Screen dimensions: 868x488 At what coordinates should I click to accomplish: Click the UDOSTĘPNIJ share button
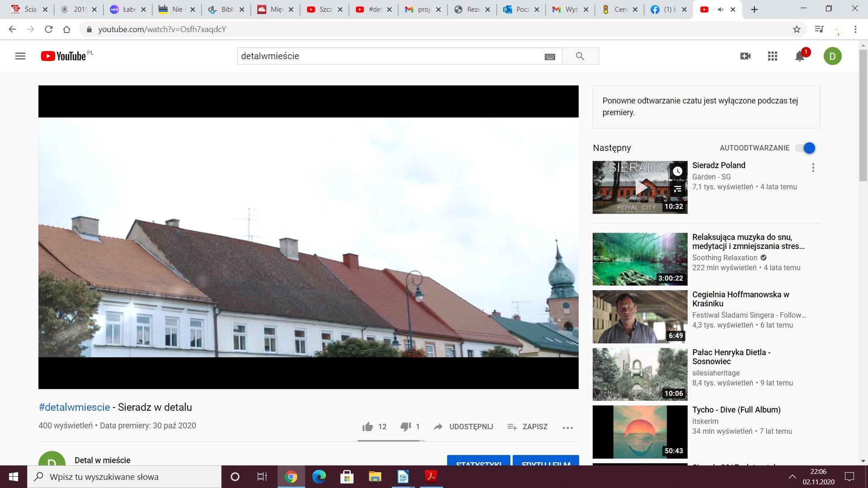463,427
